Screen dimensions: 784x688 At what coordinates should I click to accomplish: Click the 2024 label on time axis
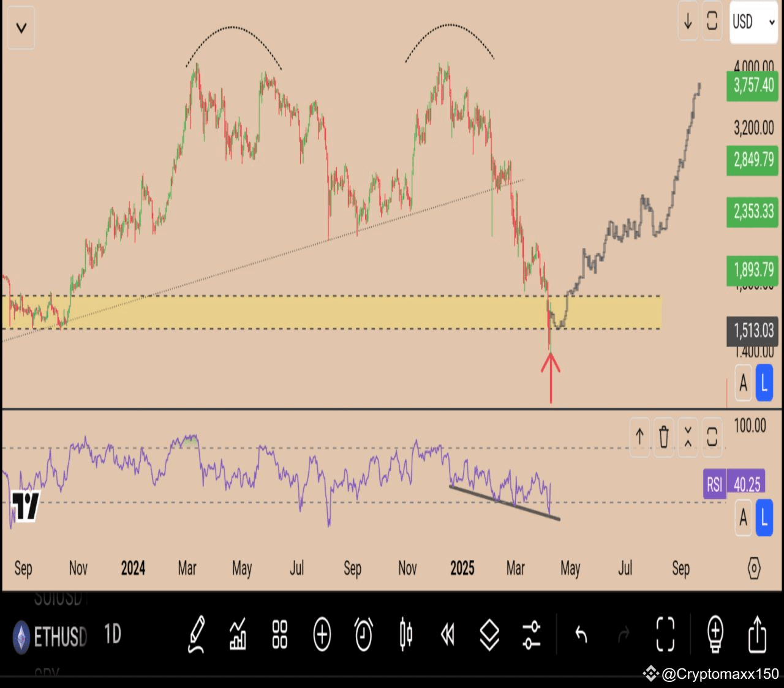133,569
